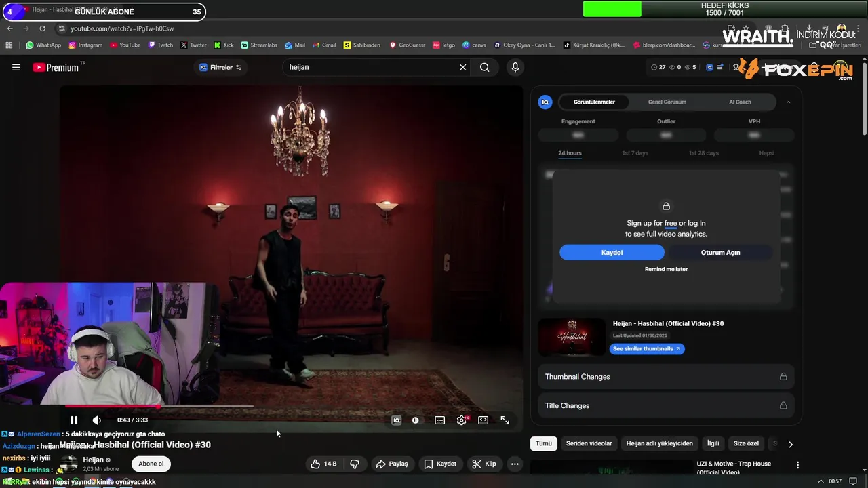The width and height of the screenshot is (868, 488).
Task: Open Kick bookmark
Action: [224, 45]
